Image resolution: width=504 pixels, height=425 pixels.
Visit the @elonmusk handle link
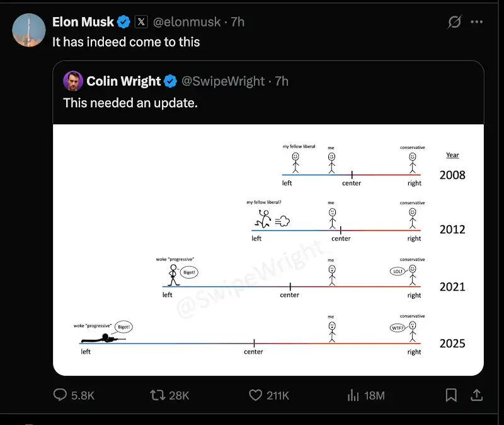pos(187,22)
